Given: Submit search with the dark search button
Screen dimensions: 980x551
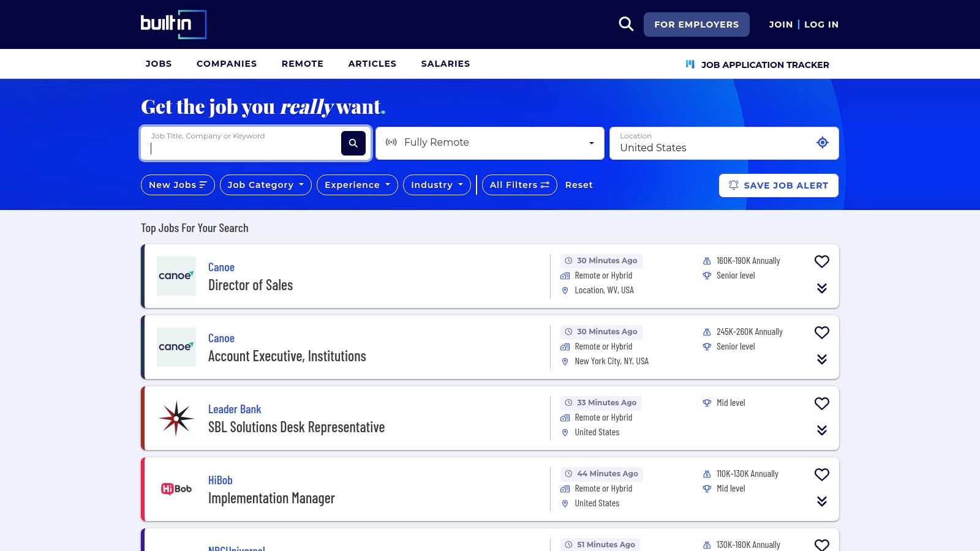Looking at the screenshot, I should tap(353, 143).
